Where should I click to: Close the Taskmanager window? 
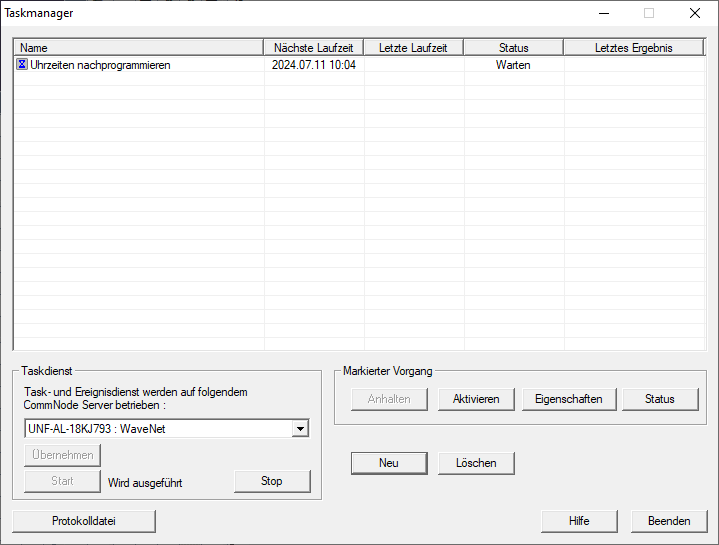(694, 13)
